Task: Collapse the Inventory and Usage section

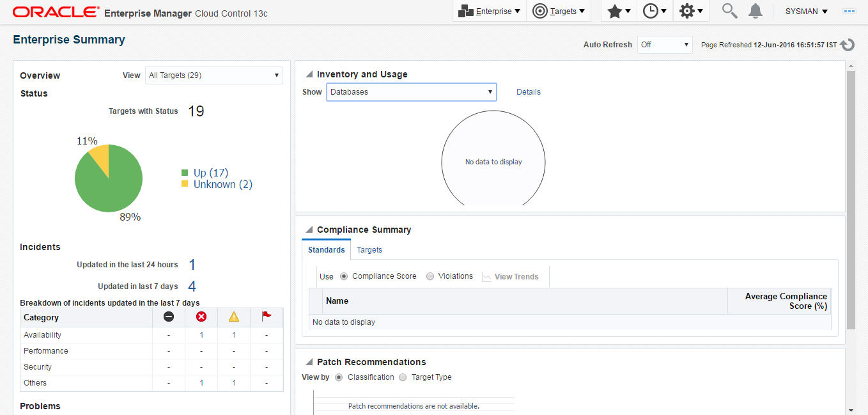Action: coord(309,74)
